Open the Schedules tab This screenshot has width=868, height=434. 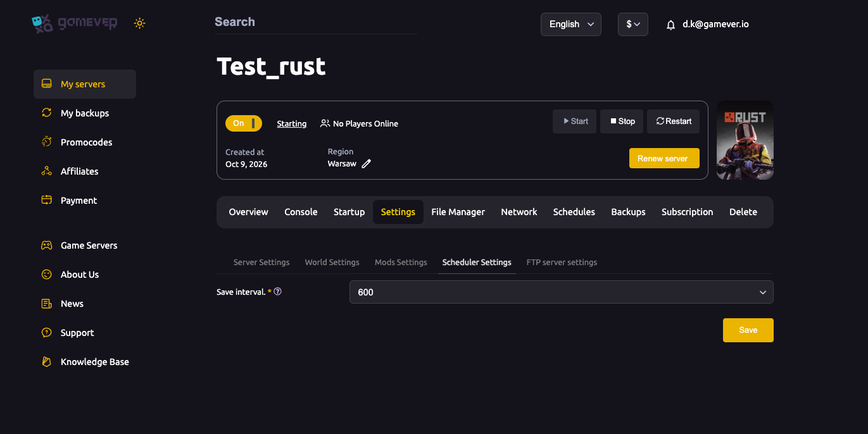(574, 212)
